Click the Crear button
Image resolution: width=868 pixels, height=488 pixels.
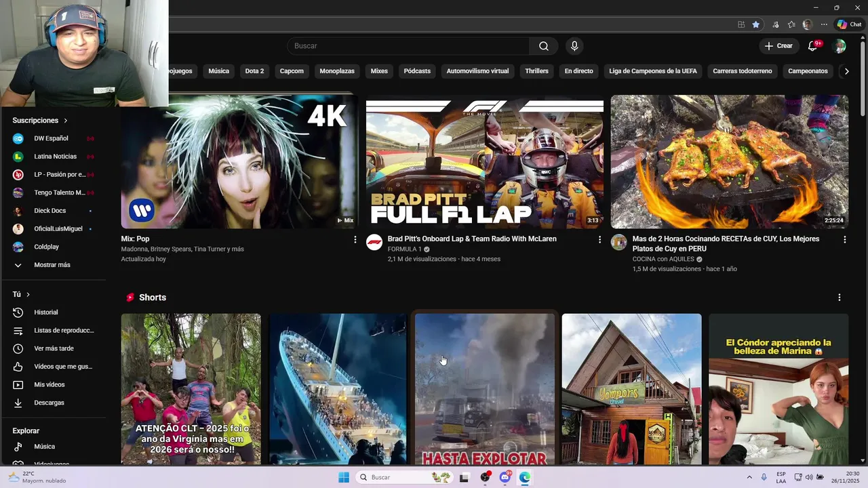778,46
